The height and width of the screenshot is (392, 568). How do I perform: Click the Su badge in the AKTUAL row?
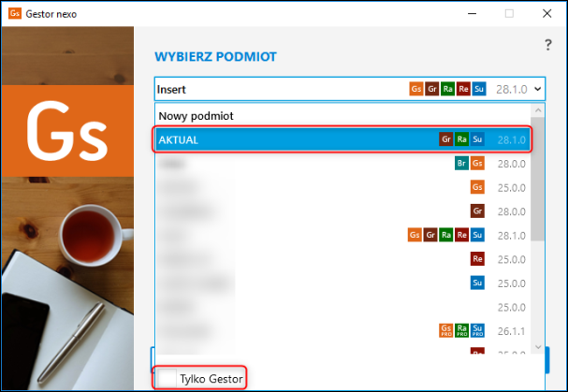point(477,139)
